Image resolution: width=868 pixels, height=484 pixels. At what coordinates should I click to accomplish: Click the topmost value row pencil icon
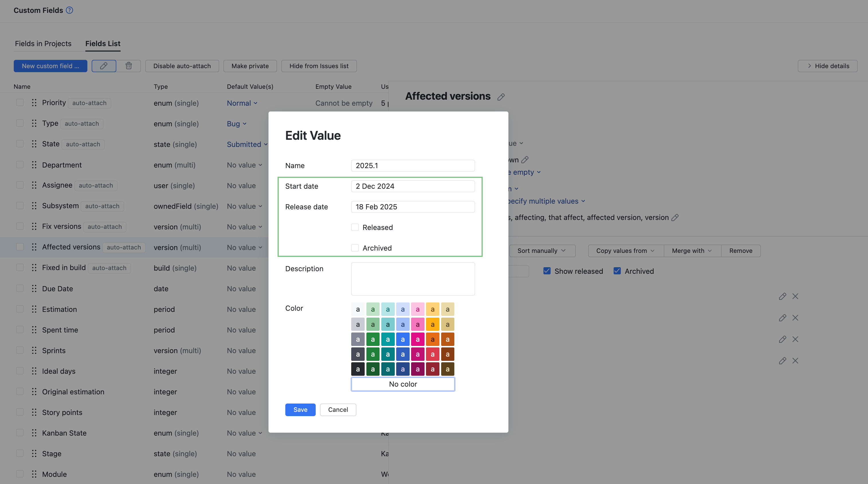(x=782, y=296)
